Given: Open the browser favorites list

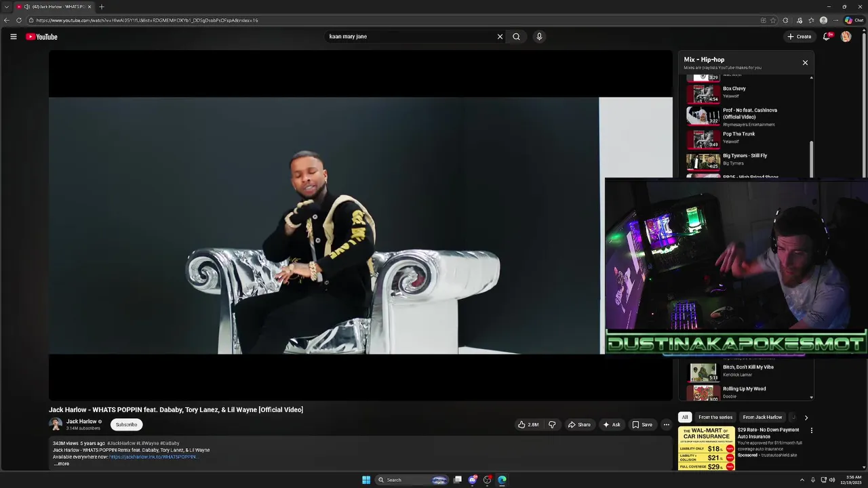Looking at the screenshot, I should tap(811, 20).
